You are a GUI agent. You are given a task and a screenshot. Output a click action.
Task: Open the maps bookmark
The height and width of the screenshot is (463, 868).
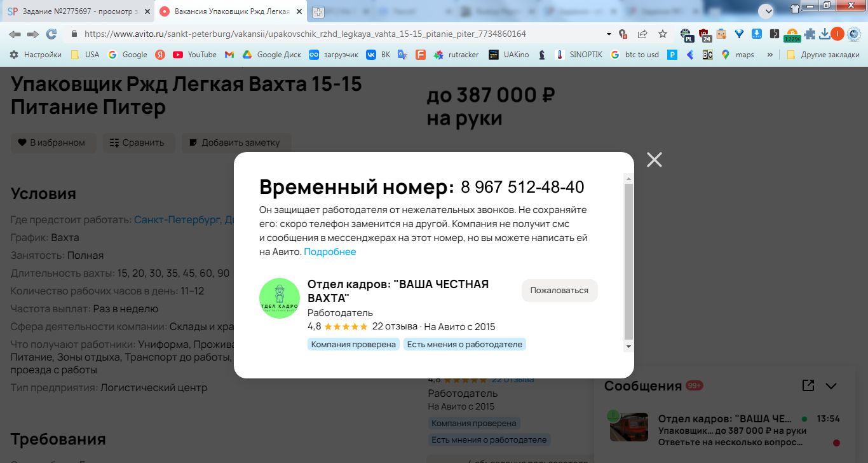737,55
